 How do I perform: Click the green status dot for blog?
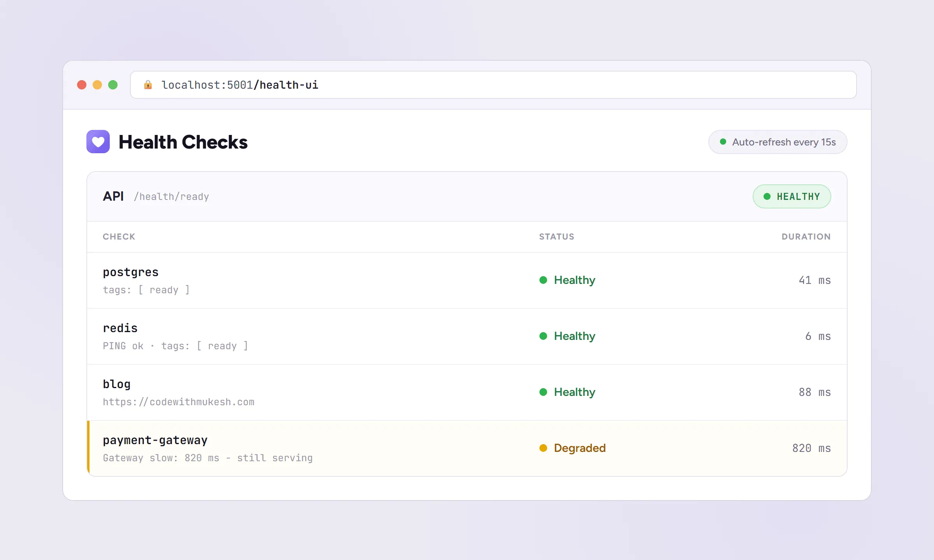click(543, 392)
